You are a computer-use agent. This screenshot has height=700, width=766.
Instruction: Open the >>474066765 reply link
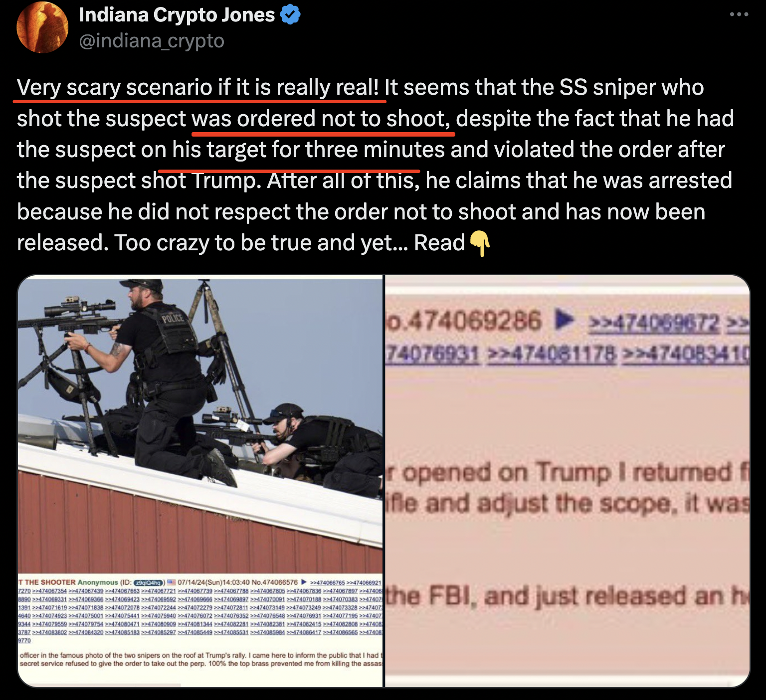[328, 583]
